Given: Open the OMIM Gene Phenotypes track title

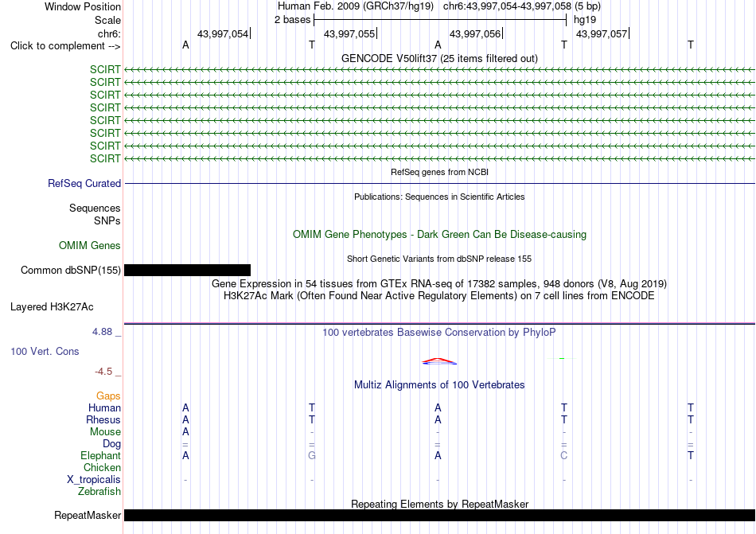Looking at the screenshot, I should click(439, 234).
